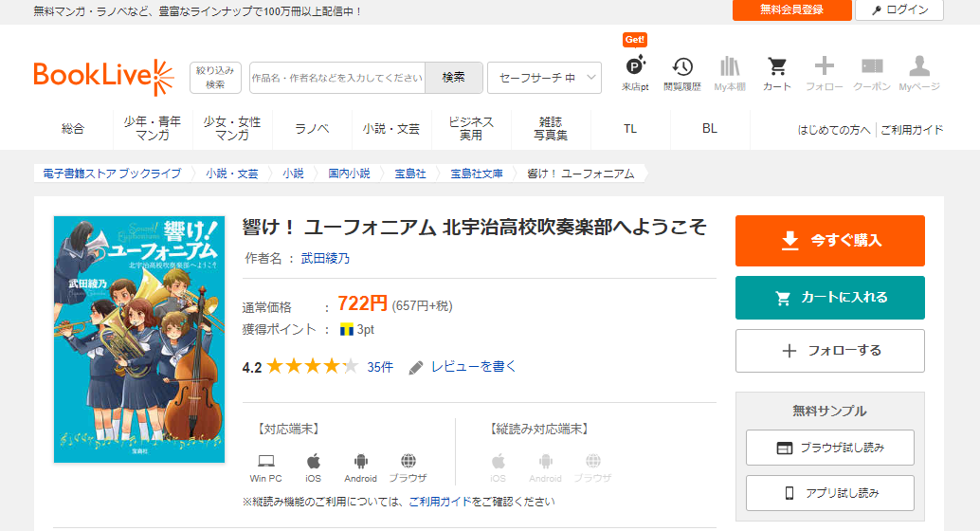This screenshot has width=980, height=531.
Task: Focus the 作品名・作者名 search field
Action: click(336, 78)
